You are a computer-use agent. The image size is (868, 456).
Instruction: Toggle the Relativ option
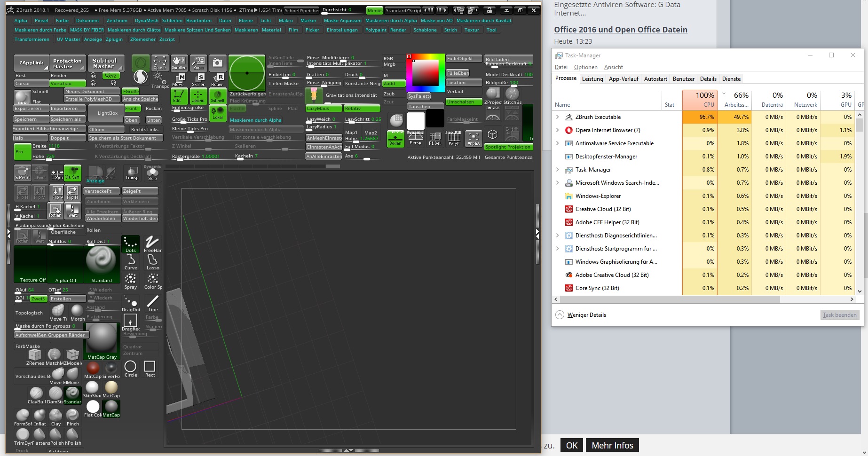362,109
